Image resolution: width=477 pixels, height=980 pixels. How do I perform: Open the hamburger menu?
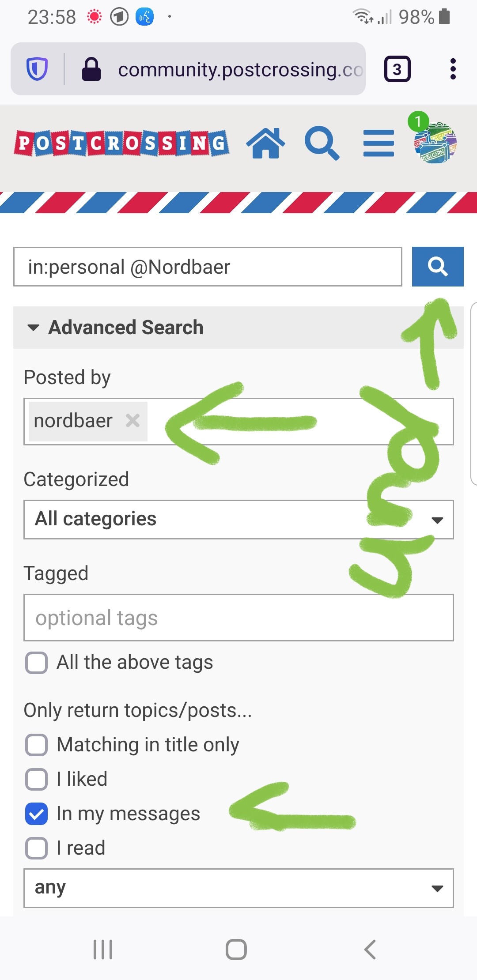coord(379,143)
